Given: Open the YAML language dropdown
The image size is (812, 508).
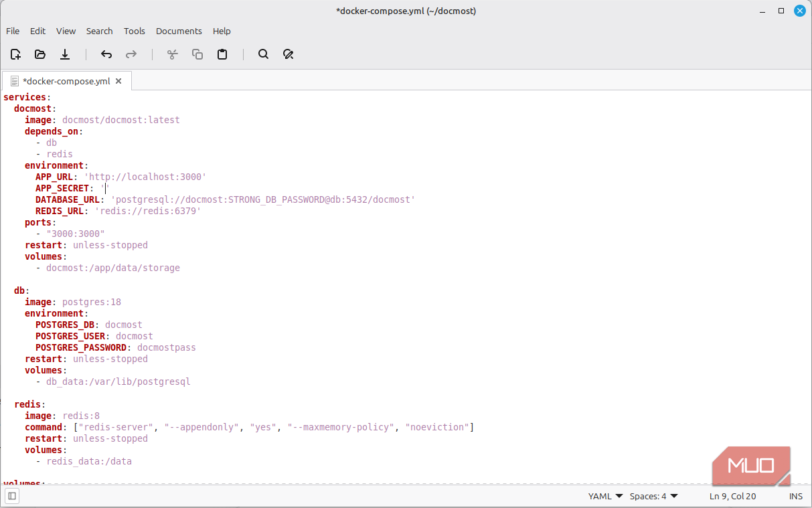Looking at the screenshot, I should 605,496.
